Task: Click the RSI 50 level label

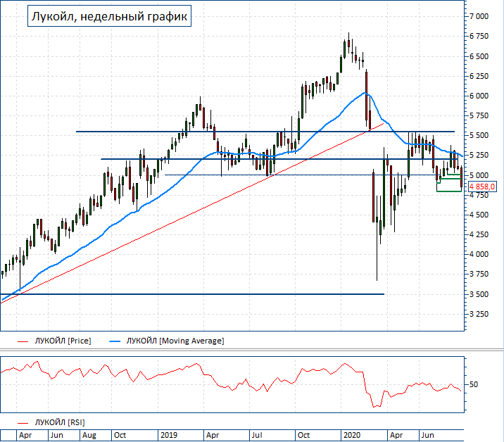Action: (474, 384)
